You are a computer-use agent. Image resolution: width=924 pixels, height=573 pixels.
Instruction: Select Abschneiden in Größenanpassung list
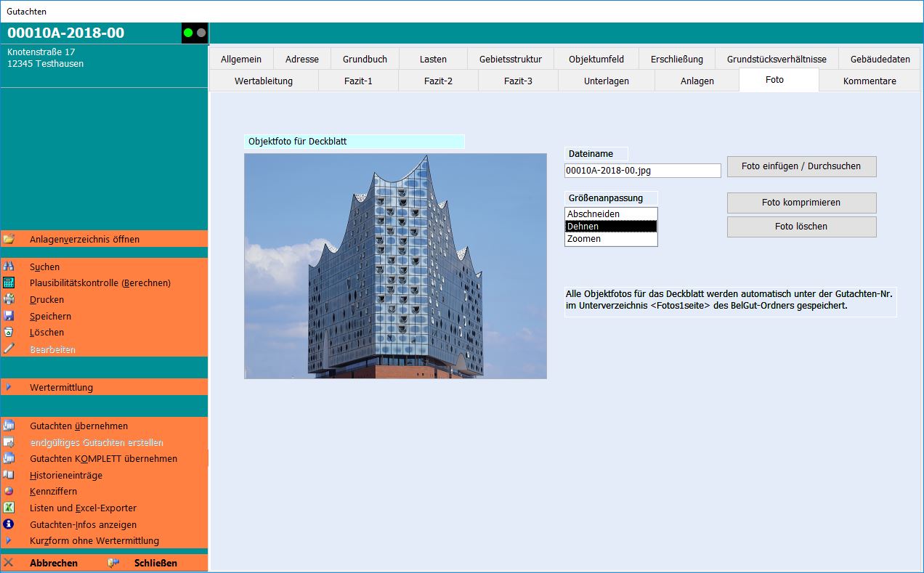pos(611,214)
